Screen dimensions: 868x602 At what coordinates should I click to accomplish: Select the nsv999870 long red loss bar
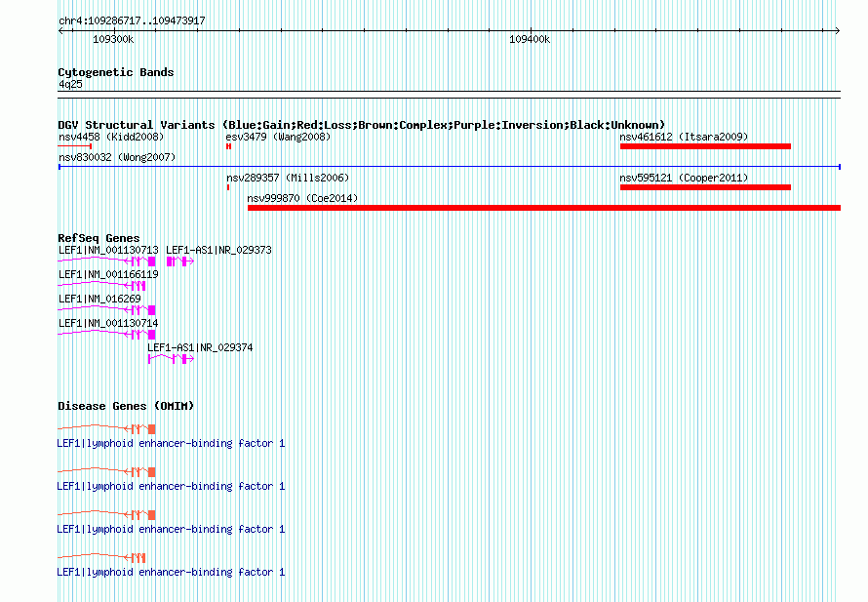pos(544,208)
